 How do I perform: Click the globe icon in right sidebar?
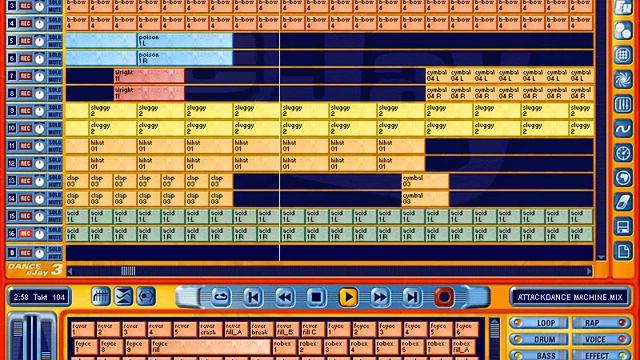[x=623, y=178]
